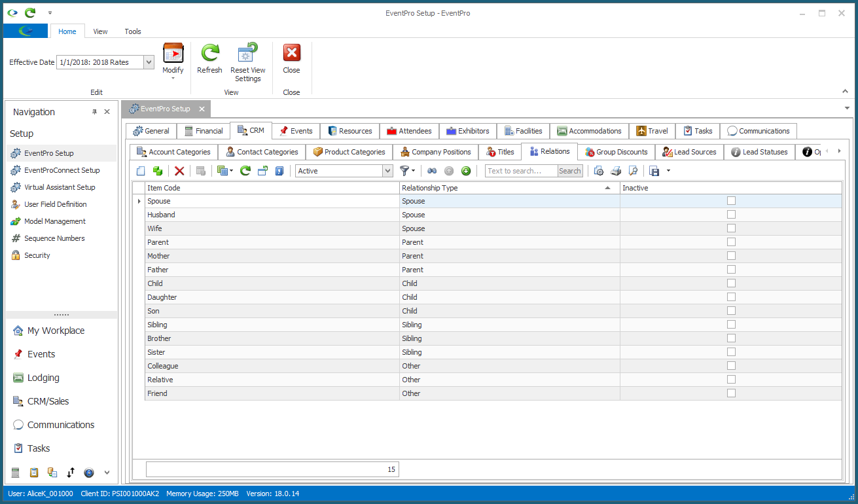Select the Lead Sources sub-tab

pos(689,152)
